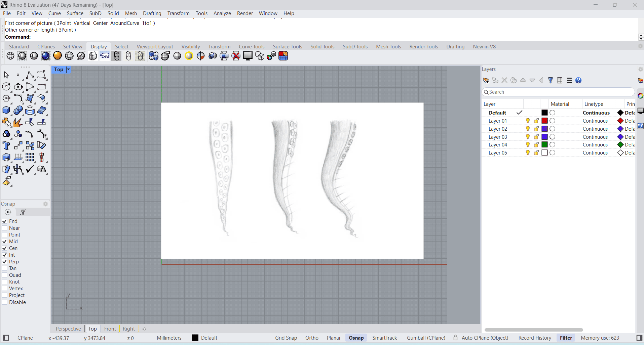Uncheck the Perp osnap checkbox
Screen dimensions: 644x345
pos(5,262)
